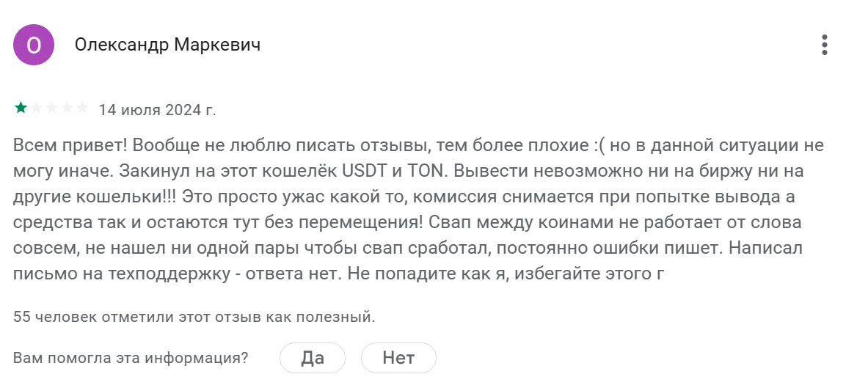Click the review date 14 июля 2024 г.
The width and height of the screenshot is (868, 385).
157,110
